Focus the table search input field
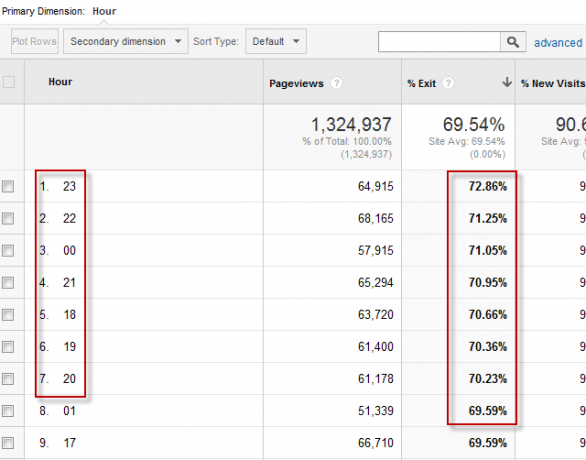 pyautogui.click(x=439, y=42)
